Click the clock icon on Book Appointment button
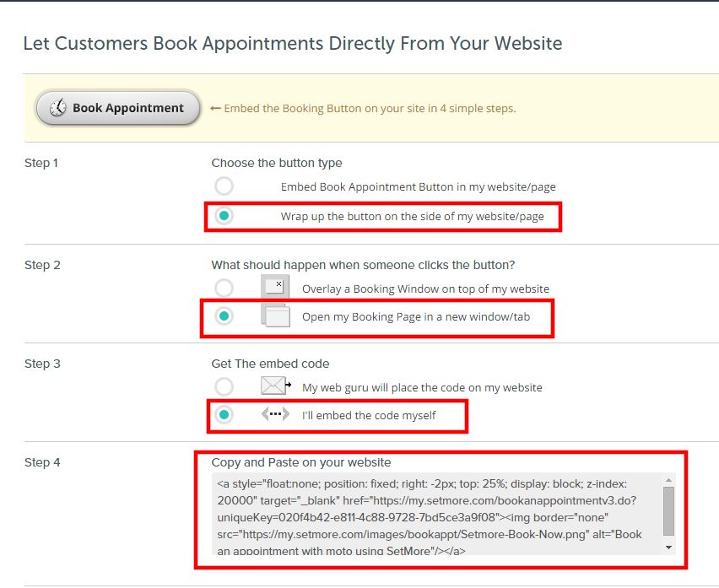Screen dimensions: 719x588 click(57, 108)
